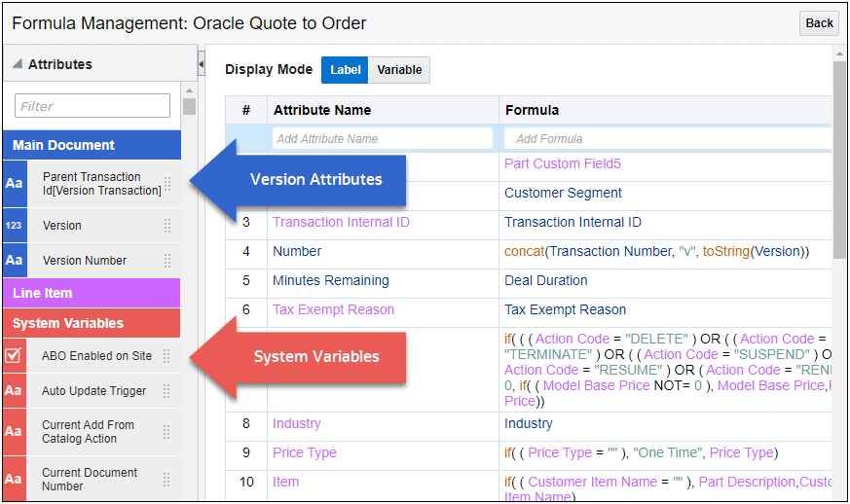Click the attributes list vertical scrollbar
Viewport: 850px width, 504px height.
point(189,106)
